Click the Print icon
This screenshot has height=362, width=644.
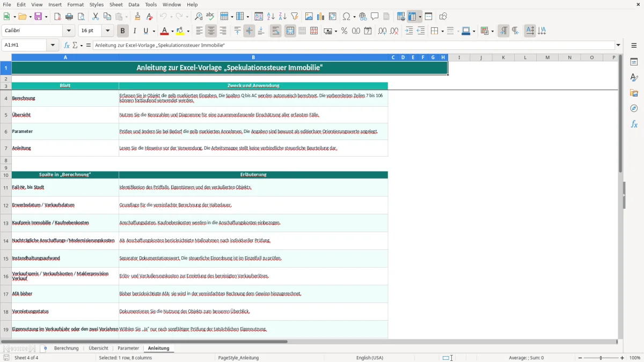(69, 17)
